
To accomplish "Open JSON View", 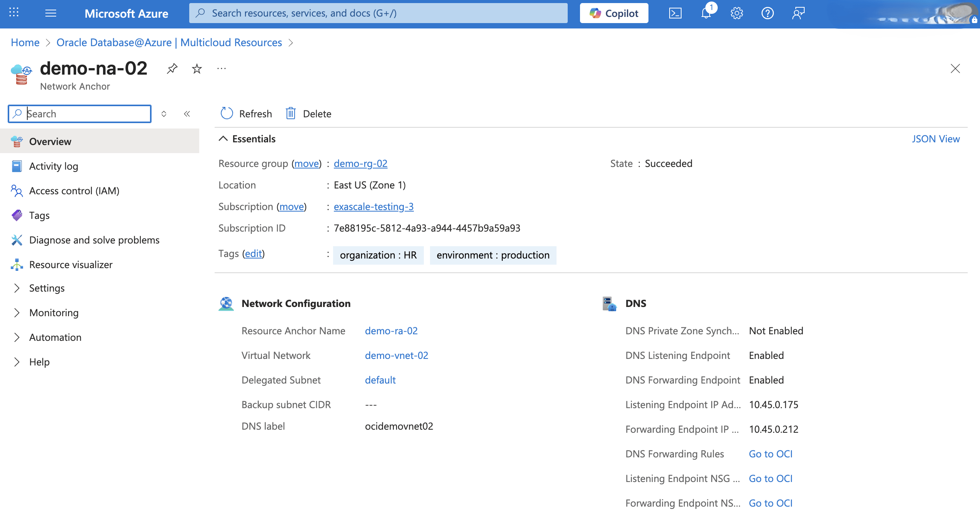I will point(936,139).
